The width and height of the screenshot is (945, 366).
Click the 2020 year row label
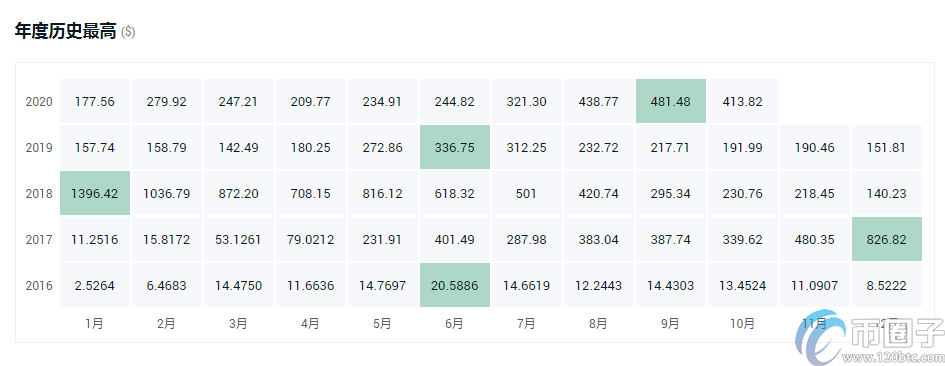[39, 102]
